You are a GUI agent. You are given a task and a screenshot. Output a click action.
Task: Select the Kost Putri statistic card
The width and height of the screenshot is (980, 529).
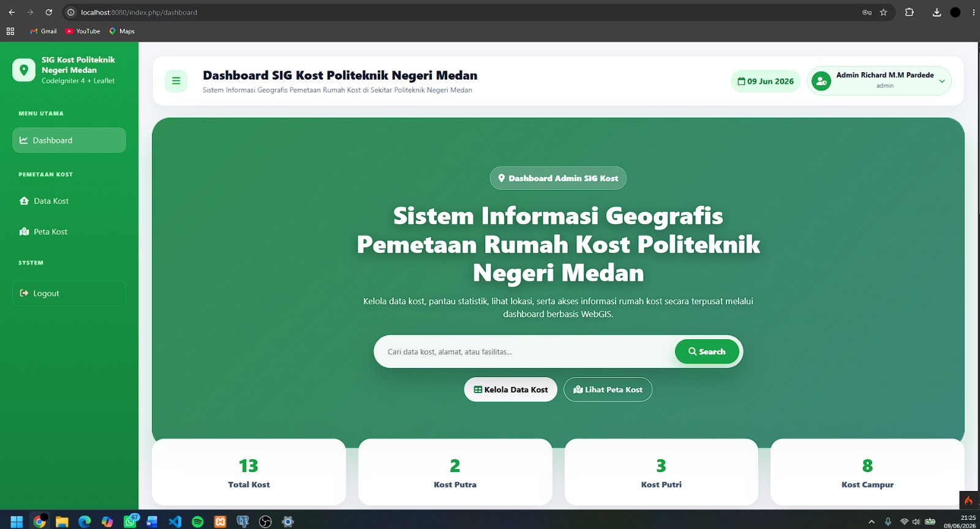[661, 472]
